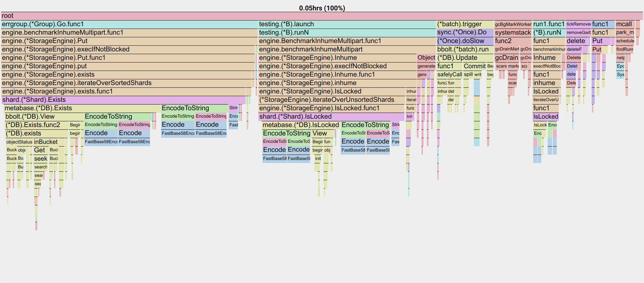Focus on the bbolt.(*DB).View frame
644x283 pixels.
(x=44, y=117)
